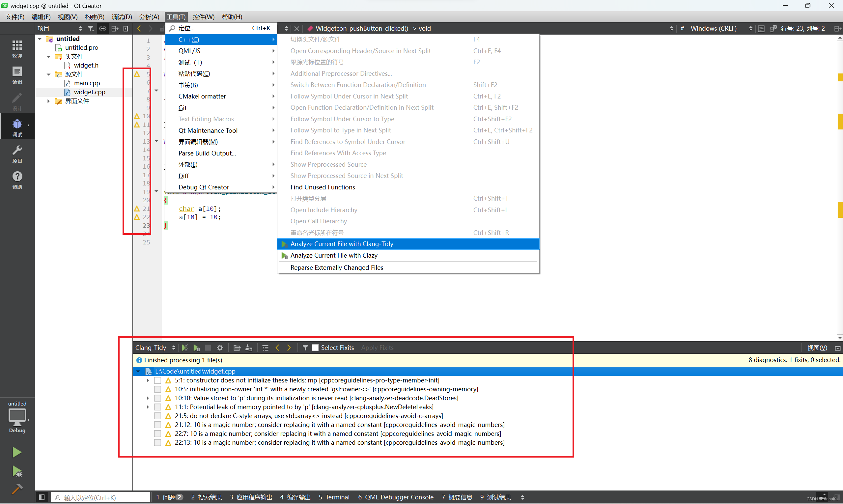Toggle checkbox for line 22:13 magic number warning
The image size is (843, 504).
pos(159,442)
